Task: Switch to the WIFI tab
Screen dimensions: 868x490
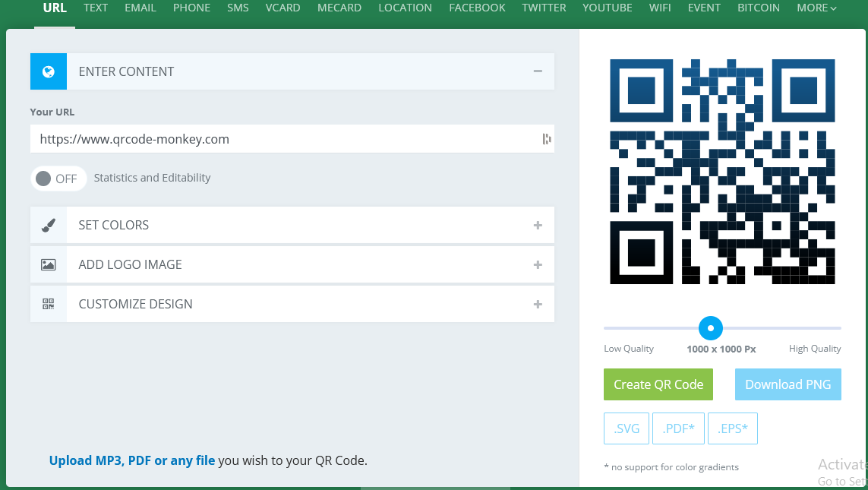Action: (x=660, y=8)
